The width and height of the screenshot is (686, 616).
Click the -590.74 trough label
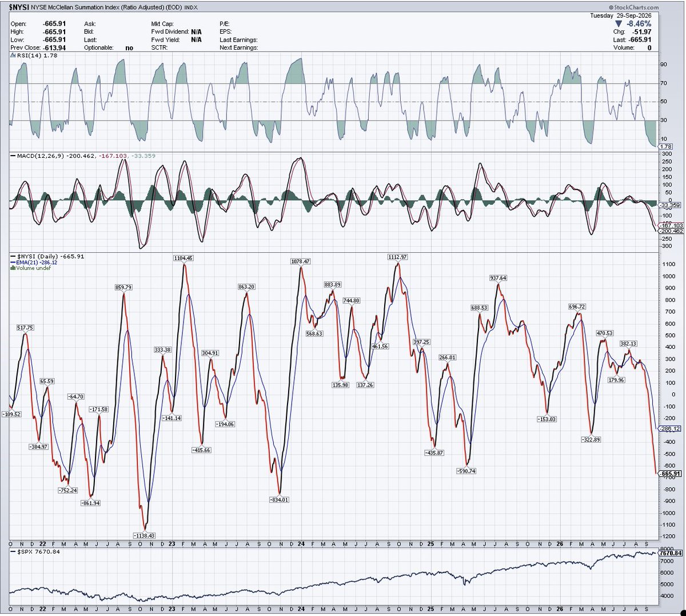tap(466, 471)
